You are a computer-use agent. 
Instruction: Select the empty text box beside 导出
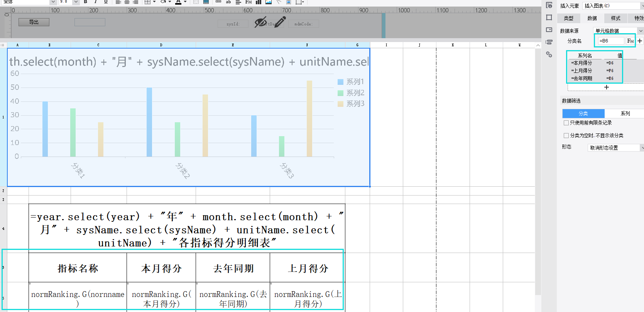(90, 22)
